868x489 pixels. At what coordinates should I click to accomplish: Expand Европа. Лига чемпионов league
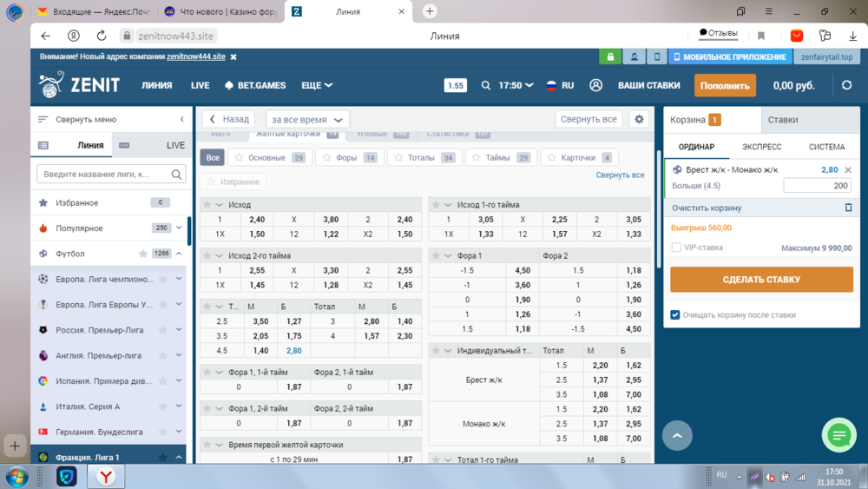(179, 279)
